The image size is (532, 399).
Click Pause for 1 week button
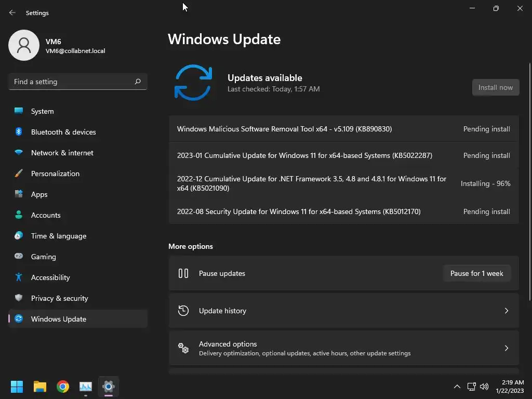click(477, 273)
